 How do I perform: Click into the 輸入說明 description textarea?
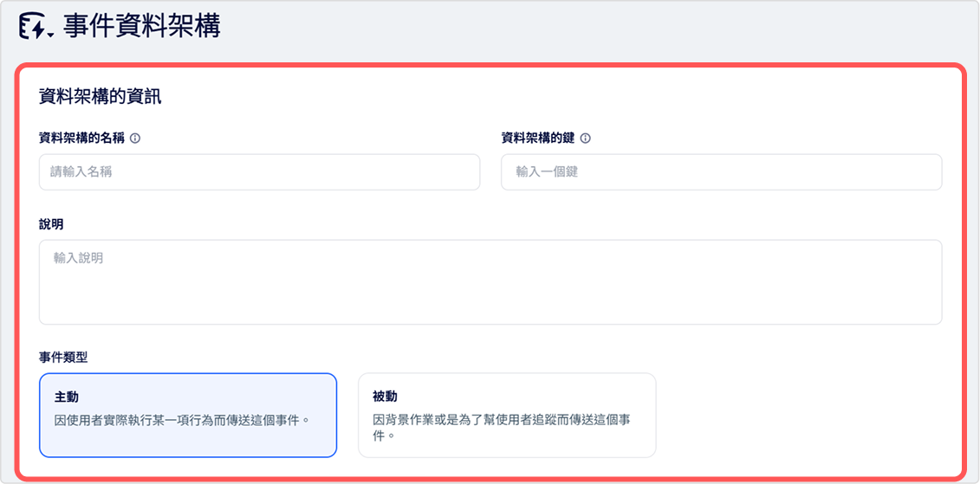490,281
